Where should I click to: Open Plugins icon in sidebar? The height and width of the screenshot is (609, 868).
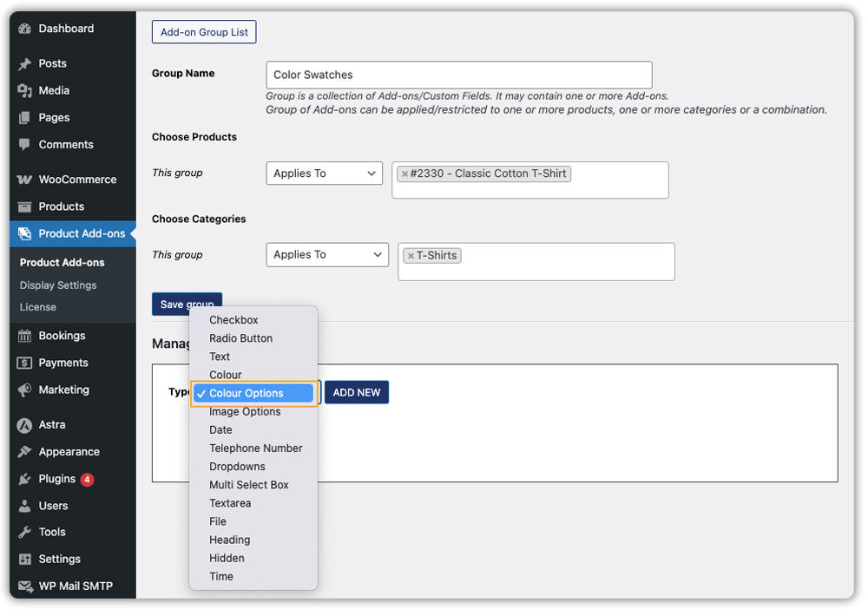click(x=24, y=479)
